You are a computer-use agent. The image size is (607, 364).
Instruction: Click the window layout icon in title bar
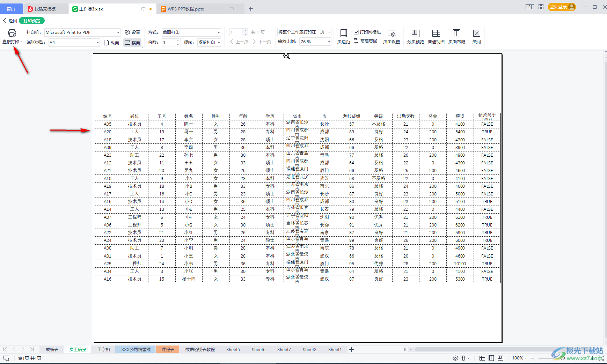[x=530, y=7]
